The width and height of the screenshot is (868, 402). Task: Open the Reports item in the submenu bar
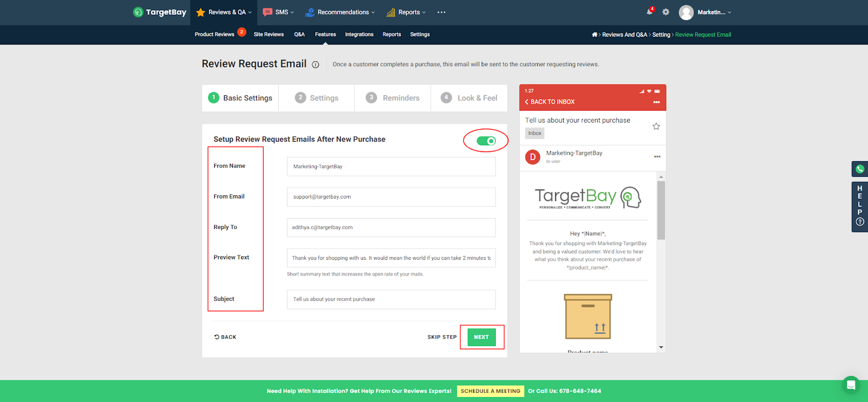pyautogui.click(x=392, y=34)
